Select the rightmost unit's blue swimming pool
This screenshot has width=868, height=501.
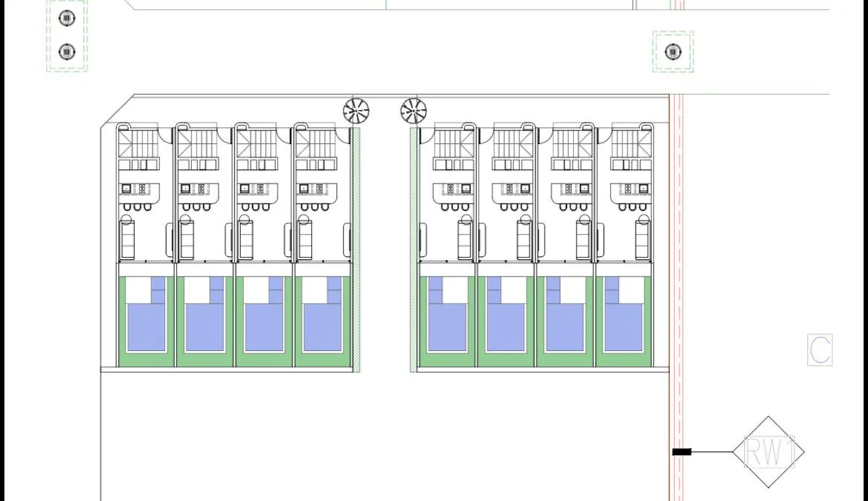pos(624,315)
